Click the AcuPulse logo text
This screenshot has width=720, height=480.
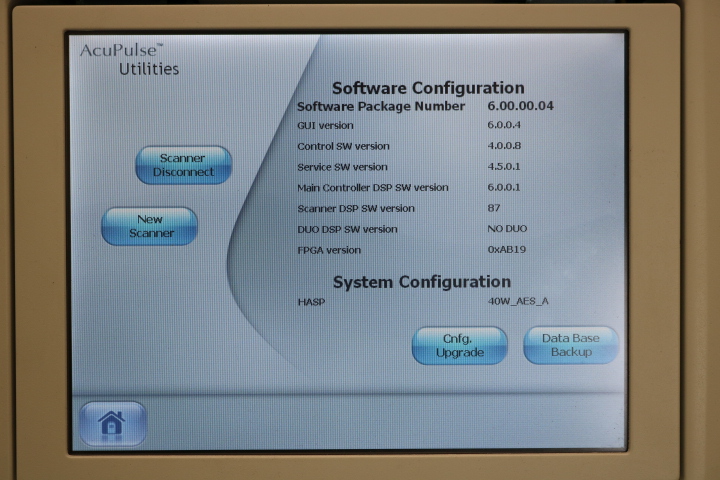122,50
